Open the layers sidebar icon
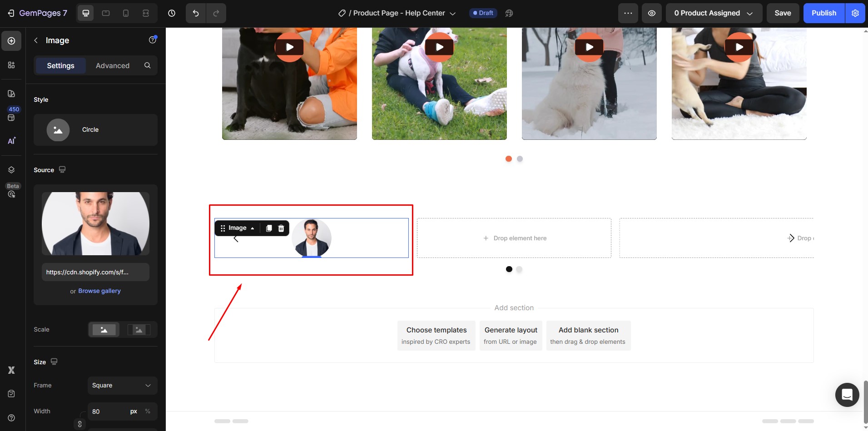868x431 pixels. 11,170
